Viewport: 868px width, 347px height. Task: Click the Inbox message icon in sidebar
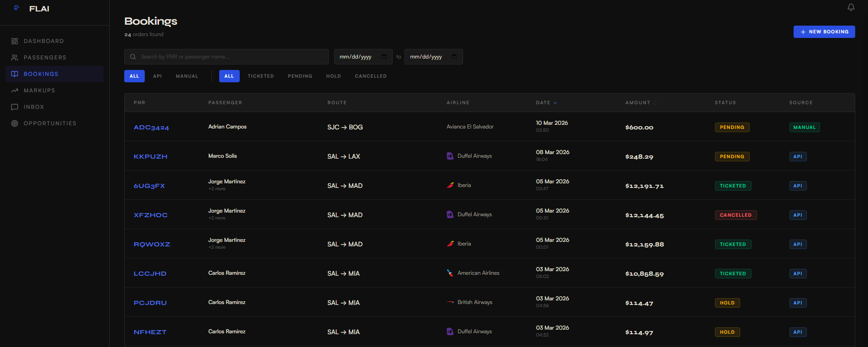(15, 107)
